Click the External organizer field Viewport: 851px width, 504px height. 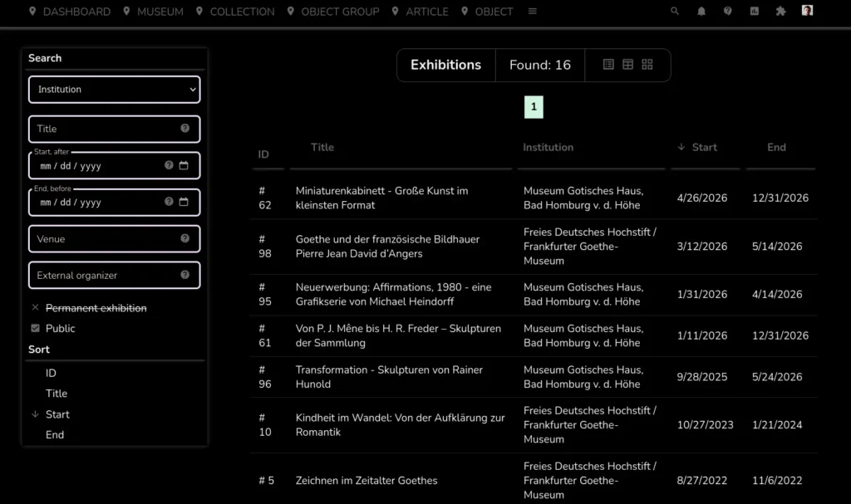click(x=114, y=275)
